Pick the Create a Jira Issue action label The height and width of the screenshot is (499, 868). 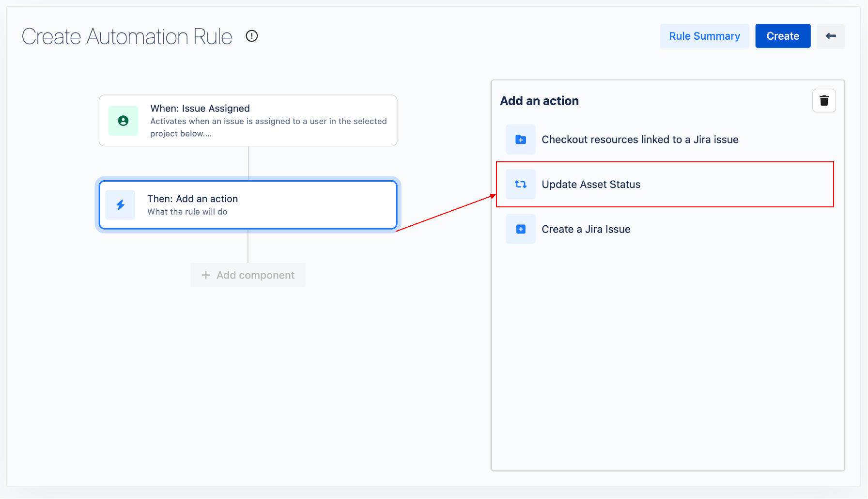pos(586,229)
